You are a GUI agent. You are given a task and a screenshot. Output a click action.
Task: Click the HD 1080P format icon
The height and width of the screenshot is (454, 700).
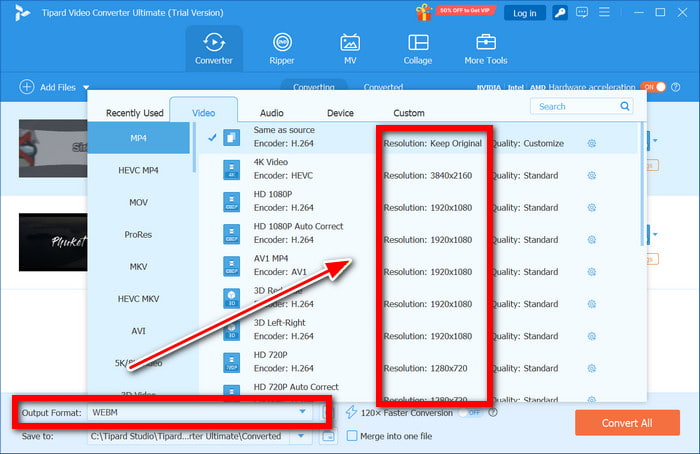[231, 202]
